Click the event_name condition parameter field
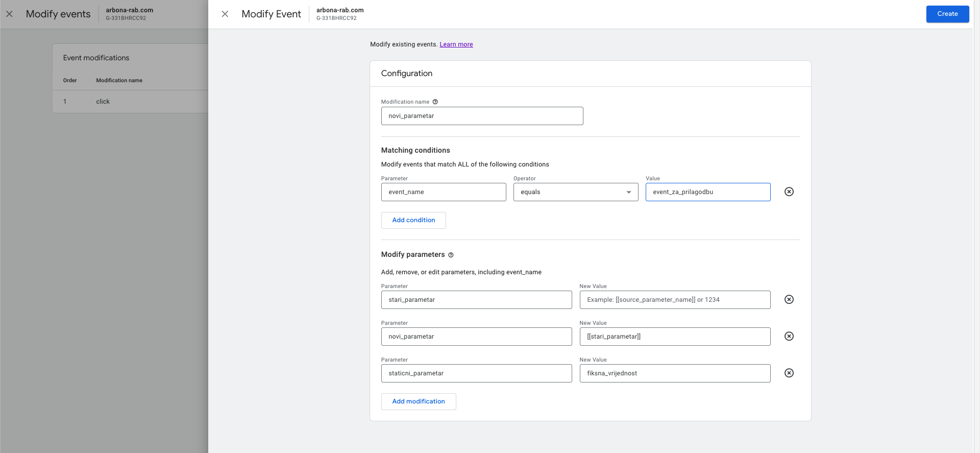Image resolution: width=980 pixels, height=453 pixels. pyautogui.click(x=444, y=192)
